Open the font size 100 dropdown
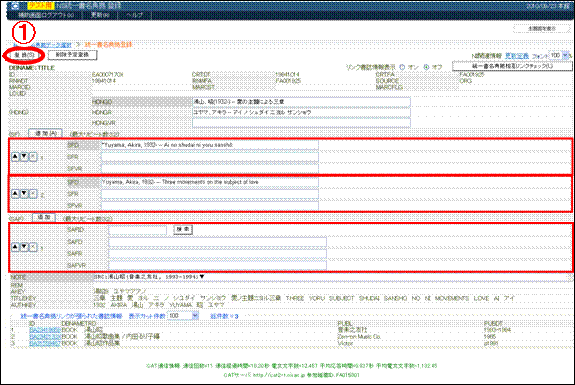Image resolution: width=575 pixels, height=385 pixels. (565, 55)
